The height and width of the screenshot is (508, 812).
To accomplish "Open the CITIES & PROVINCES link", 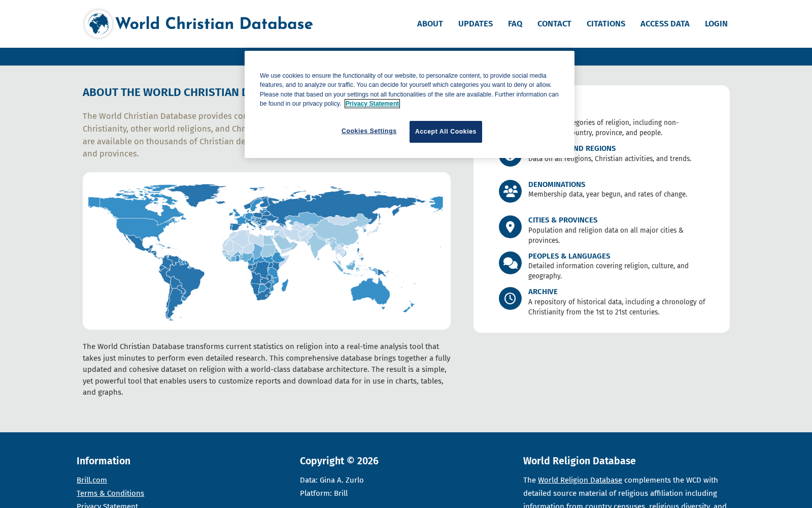I will 563,220.
